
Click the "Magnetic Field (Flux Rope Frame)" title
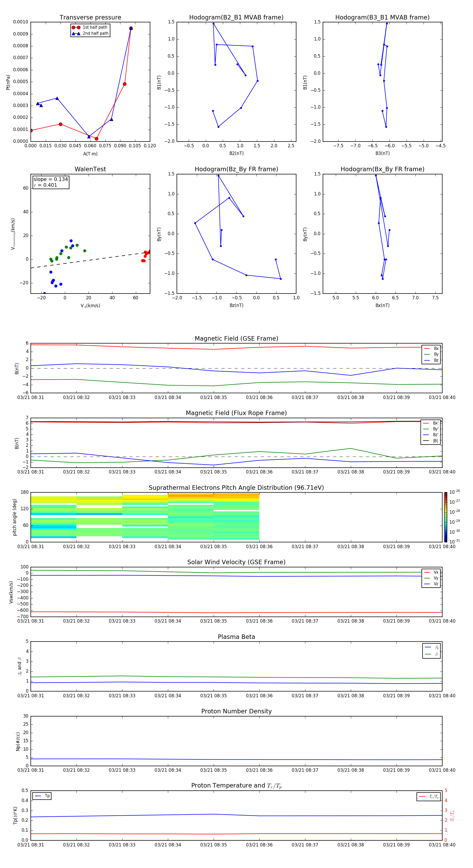tap(236, 413)
